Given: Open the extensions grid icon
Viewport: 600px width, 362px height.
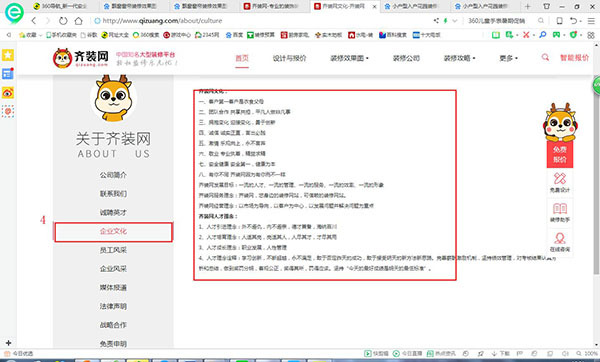Looking at the screenshot, I should pos(591,35).
